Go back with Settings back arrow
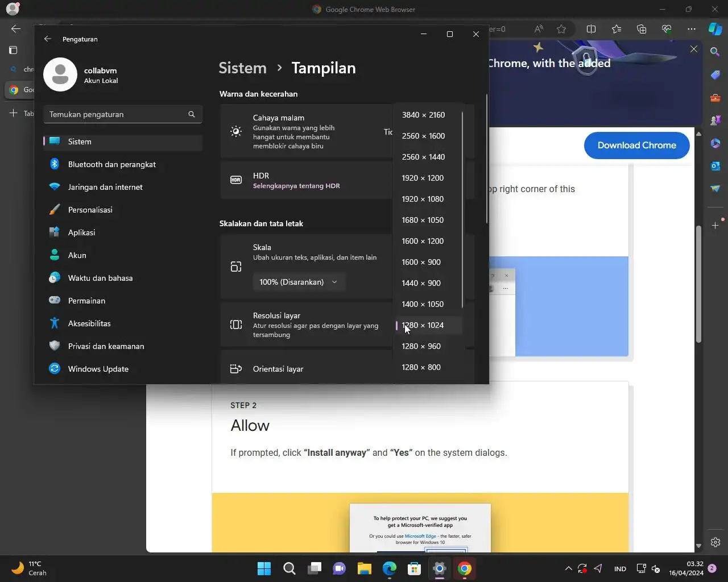The height and width of the screenshot is (582, 728). click(x=48, y=39)
